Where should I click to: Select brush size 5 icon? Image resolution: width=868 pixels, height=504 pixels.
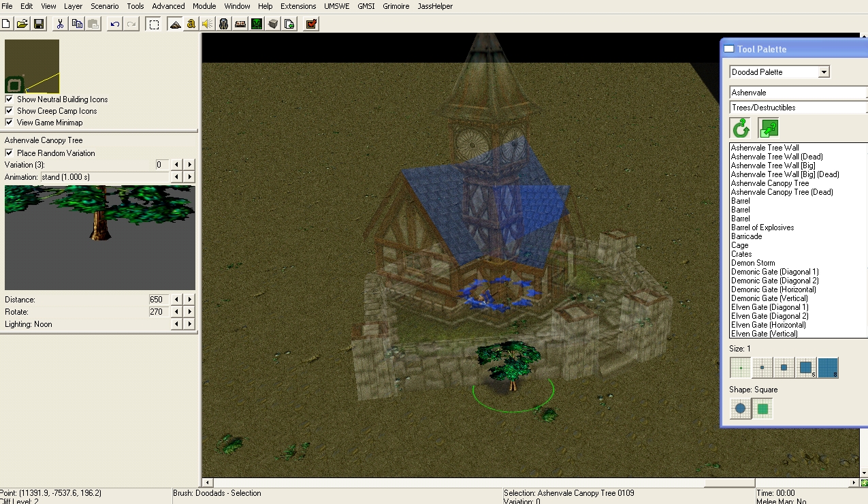tap(805, 368)
